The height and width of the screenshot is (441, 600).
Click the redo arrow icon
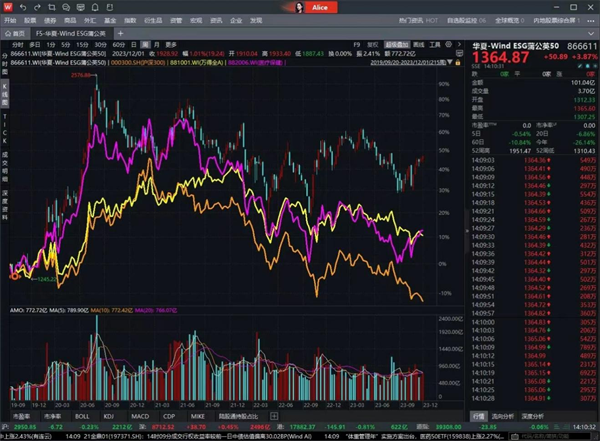37,7
